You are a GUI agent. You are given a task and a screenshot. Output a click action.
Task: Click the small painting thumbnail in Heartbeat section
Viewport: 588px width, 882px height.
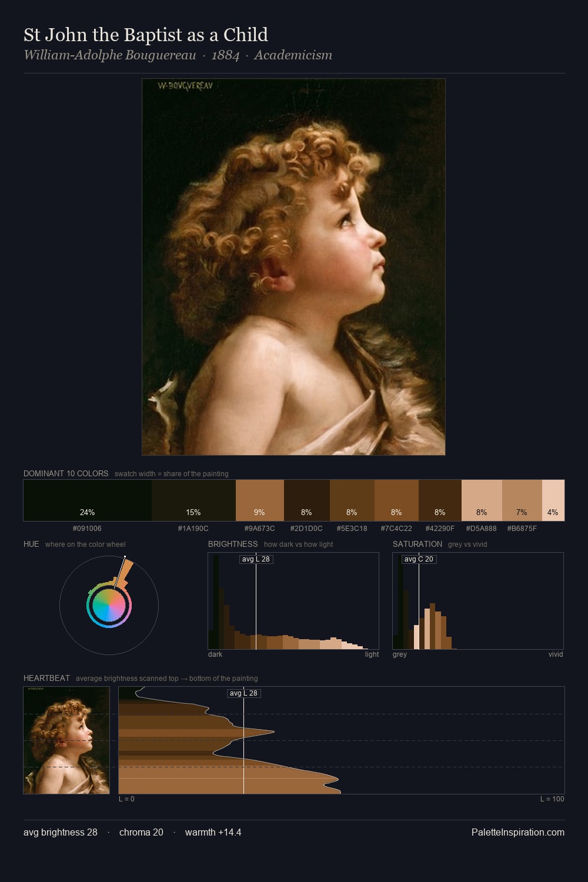click(66, 740)
